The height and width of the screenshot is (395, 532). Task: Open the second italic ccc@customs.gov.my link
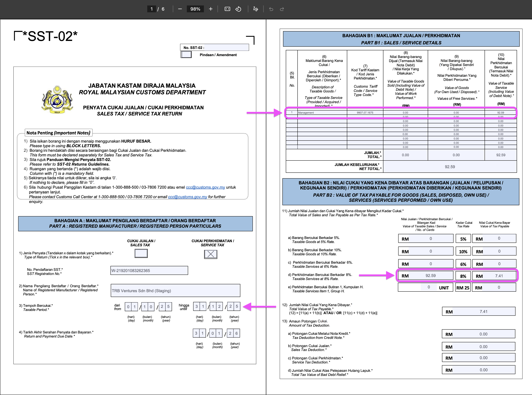pyautogui.click(x=188, y=197)
